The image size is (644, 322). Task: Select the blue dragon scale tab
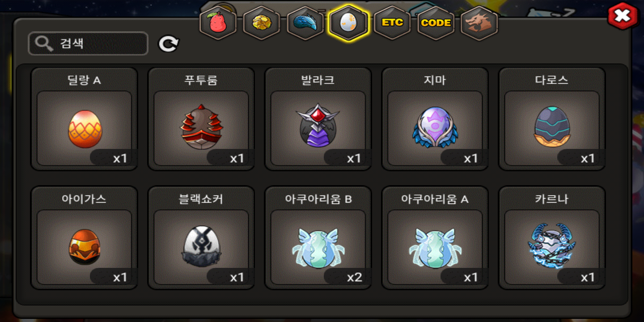point(305,23)
